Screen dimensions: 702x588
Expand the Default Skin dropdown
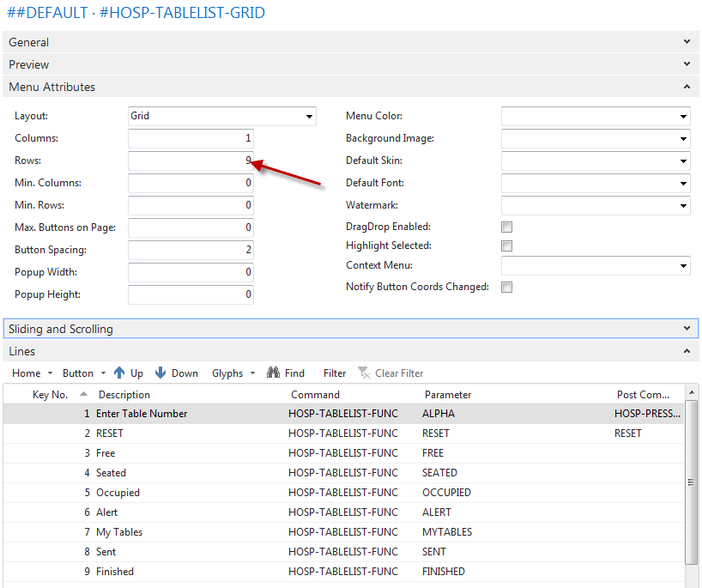point(683,161)
